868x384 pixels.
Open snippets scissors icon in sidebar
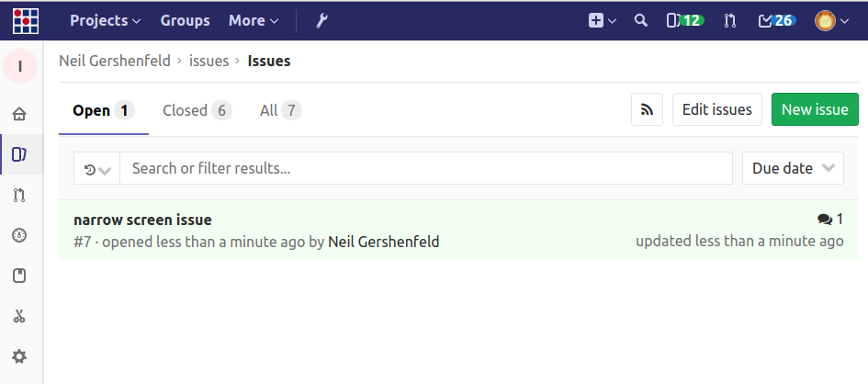[19, 316]
